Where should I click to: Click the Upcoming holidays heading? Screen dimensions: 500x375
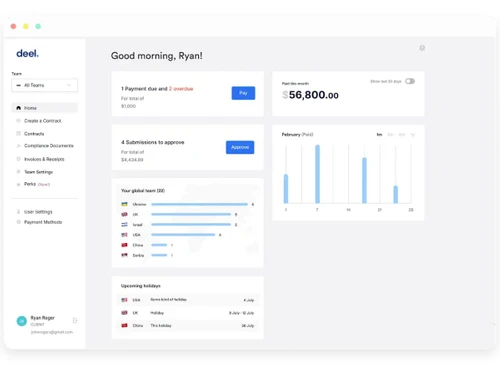141,286
